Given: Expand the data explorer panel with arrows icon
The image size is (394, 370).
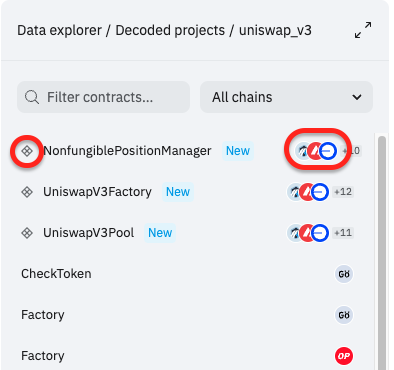Looking at the screenshot, I should pos(363,30).
